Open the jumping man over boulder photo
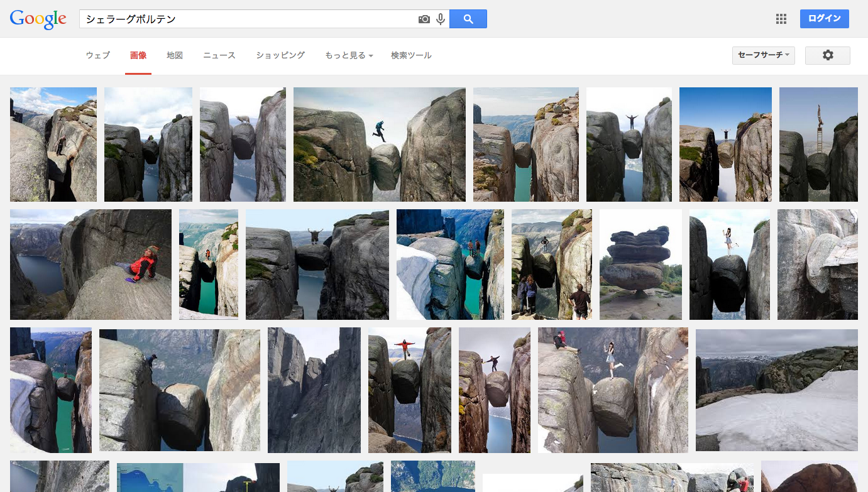 pos(379,145)
